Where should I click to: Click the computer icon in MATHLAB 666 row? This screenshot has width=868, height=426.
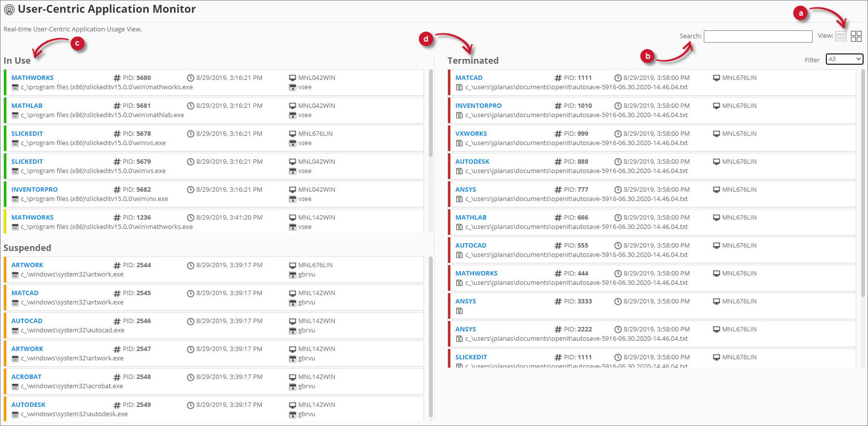(x=717, y=218)
